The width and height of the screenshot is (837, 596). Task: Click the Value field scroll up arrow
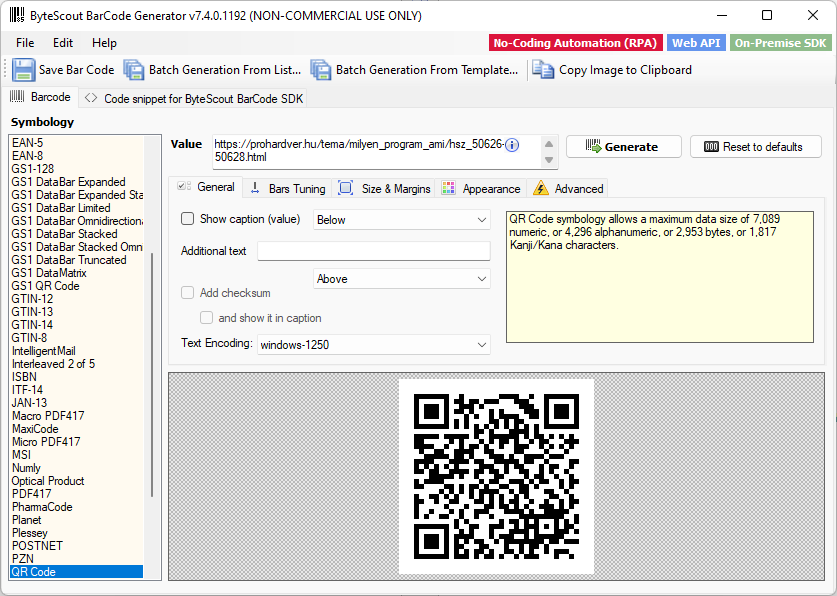click(x=549, y=144)
